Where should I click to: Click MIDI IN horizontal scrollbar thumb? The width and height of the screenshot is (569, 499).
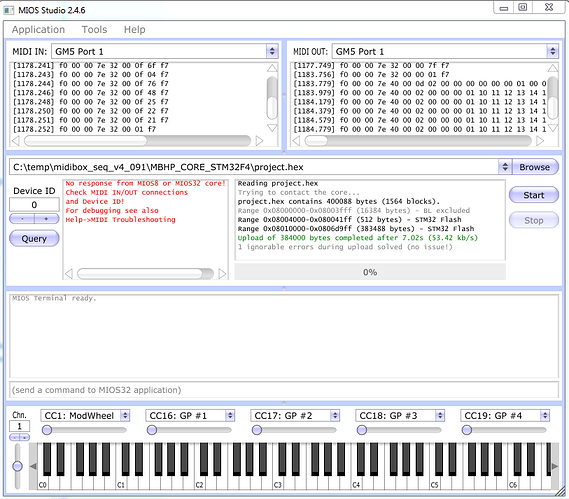pyautogui.click(x=86, y=141)
